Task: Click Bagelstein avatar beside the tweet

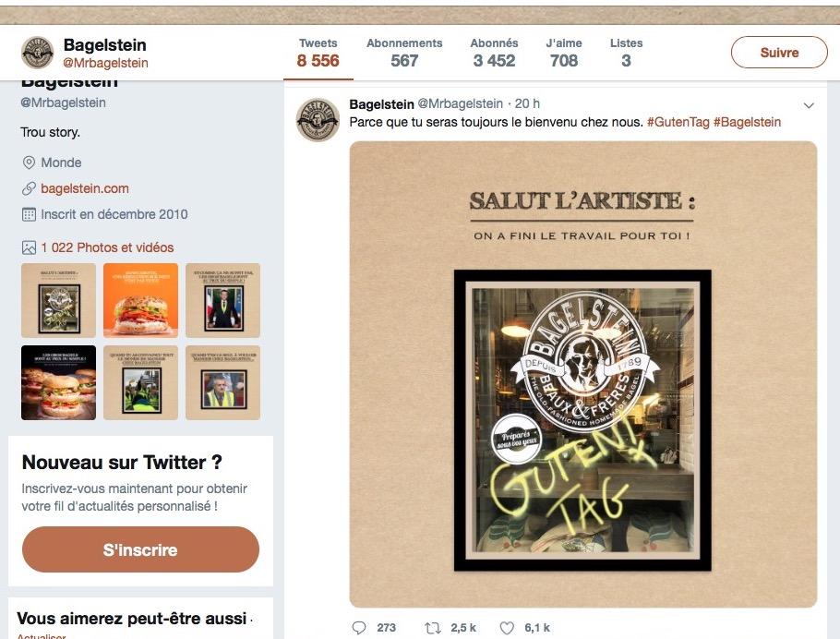Action: pos(318,119)
